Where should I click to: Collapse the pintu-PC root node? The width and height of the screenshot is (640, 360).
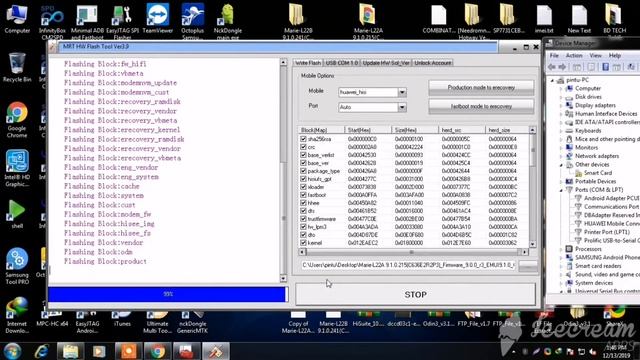coord(553,80)
